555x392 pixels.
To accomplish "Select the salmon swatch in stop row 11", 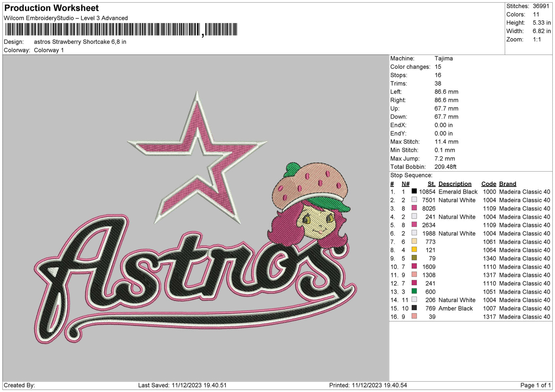I will (x=414, y=275).
